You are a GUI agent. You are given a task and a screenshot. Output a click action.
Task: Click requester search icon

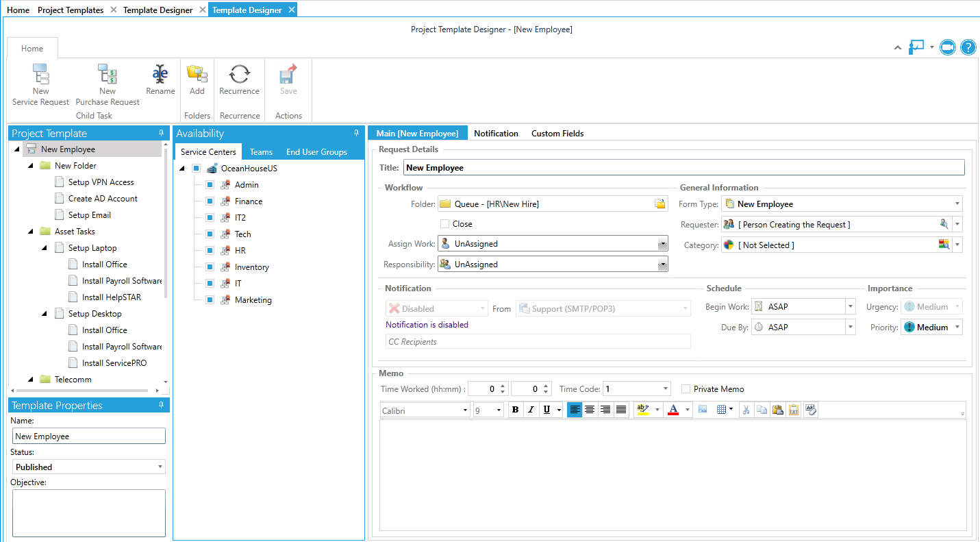coord(944,224)
